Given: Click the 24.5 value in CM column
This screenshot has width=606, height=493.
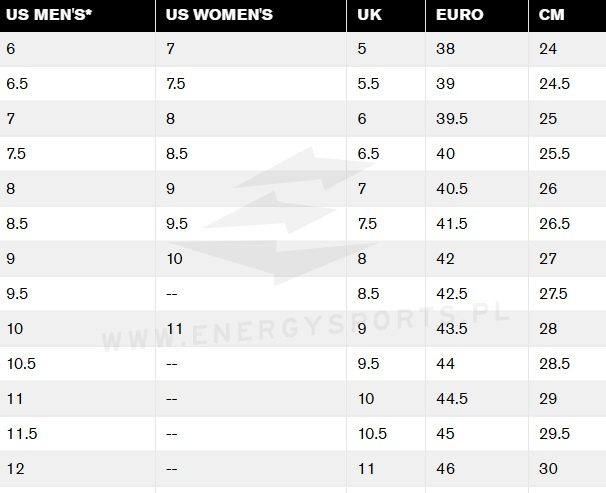Looking at the screenshot, I should pyautogui.click(x=554, y=84).
